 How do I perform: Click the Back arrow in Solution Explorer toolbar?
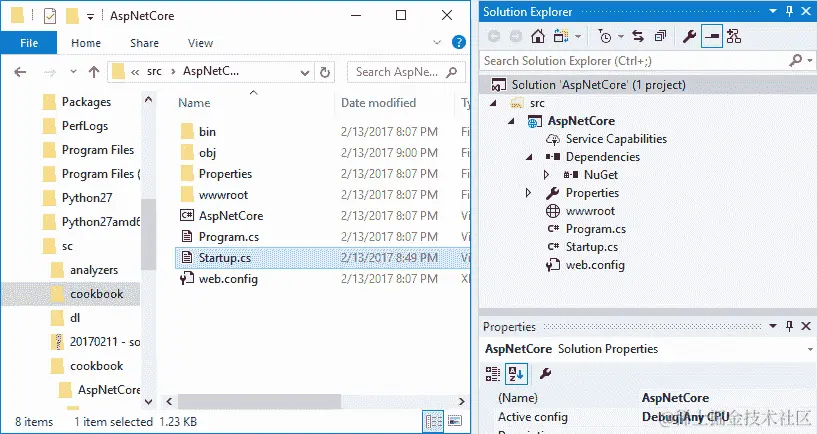pyautogui.click(x=494, y=36)
